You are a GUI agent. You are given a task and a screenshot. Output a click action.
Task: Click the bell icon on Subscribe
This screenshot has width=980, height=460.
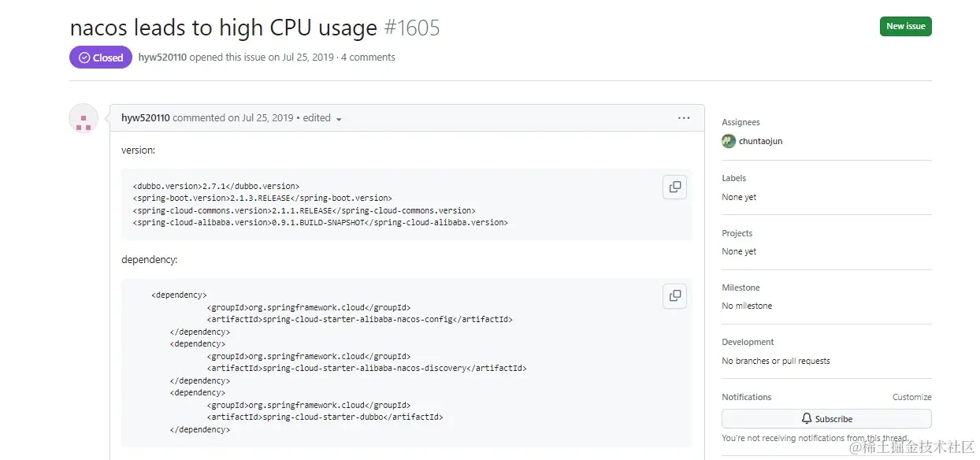(807, 419)
